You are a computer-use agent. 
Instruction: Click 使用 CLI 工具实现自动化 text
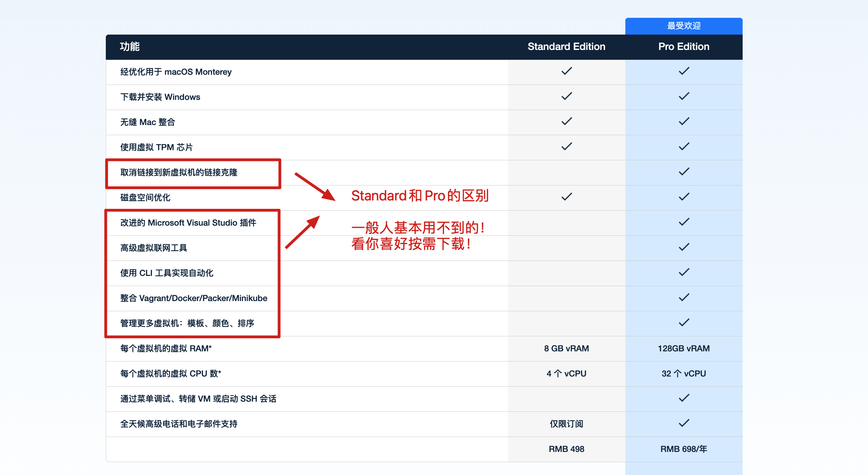[167, 273]
